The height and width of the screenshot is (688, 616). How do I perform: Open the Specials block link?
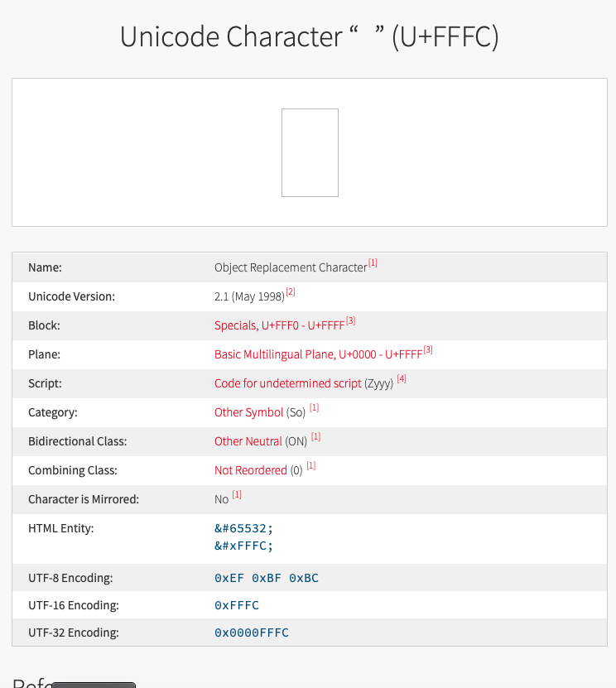[x=279, y=325]
